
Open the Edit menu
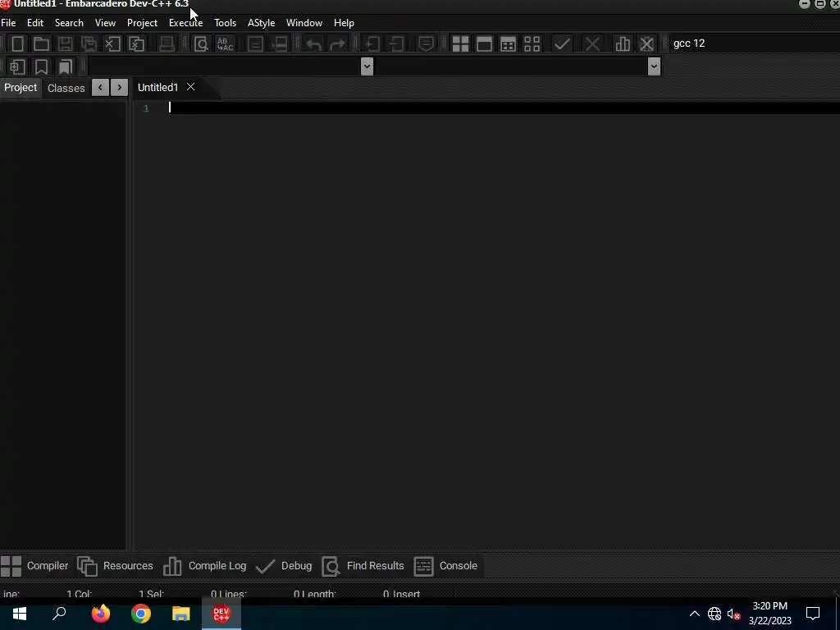[34, 22]
